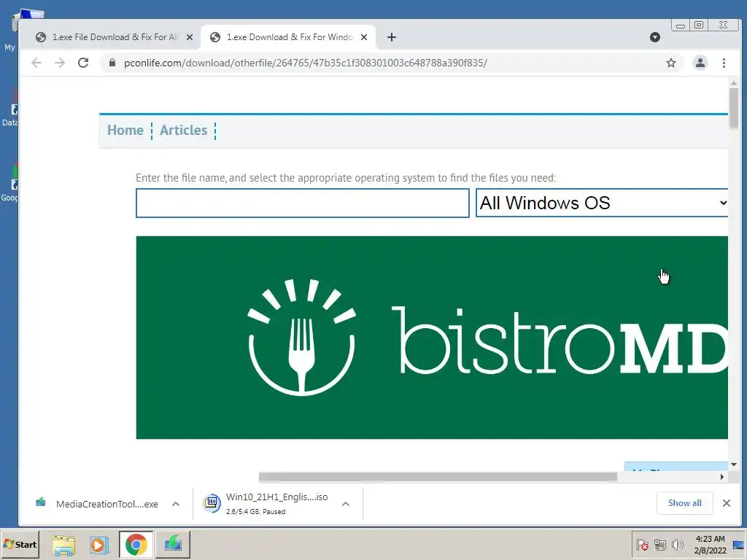Focus the file name search box

[x=303, y=203]
